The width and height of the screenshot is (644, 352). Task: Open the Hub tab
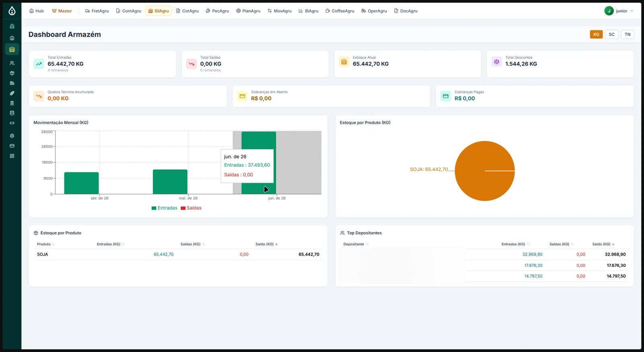click(36, 11)
